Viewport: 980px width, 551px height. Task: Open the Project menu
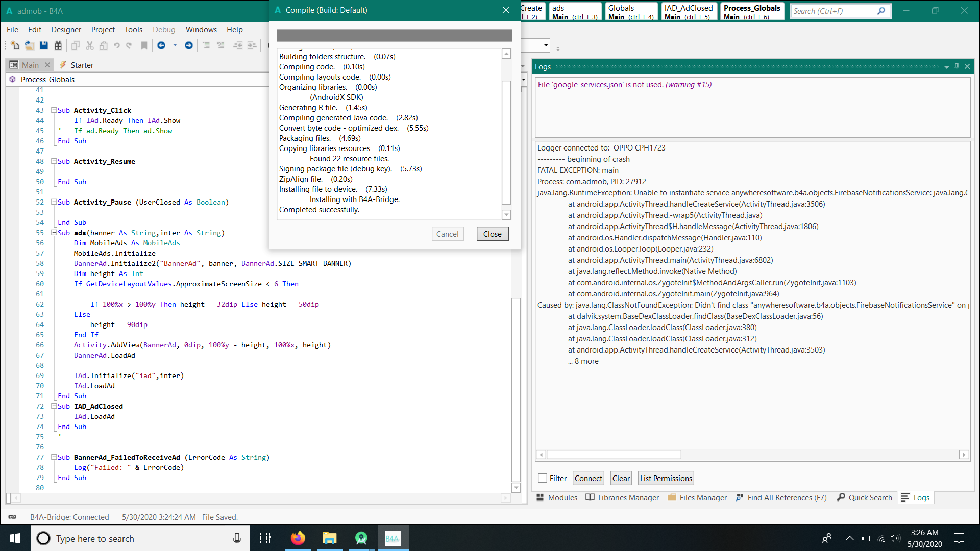click(103, 30)
